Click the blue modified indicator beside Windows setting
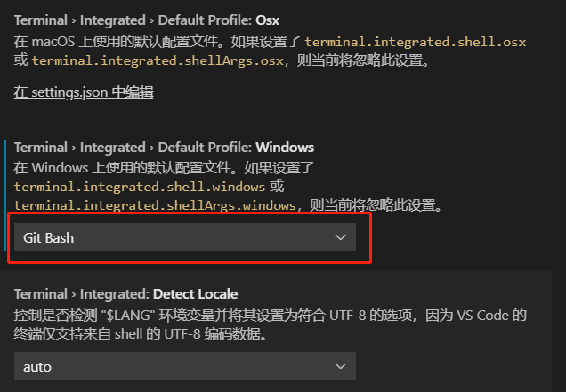This screenshot has height=392, width=566. pos(5,195)
